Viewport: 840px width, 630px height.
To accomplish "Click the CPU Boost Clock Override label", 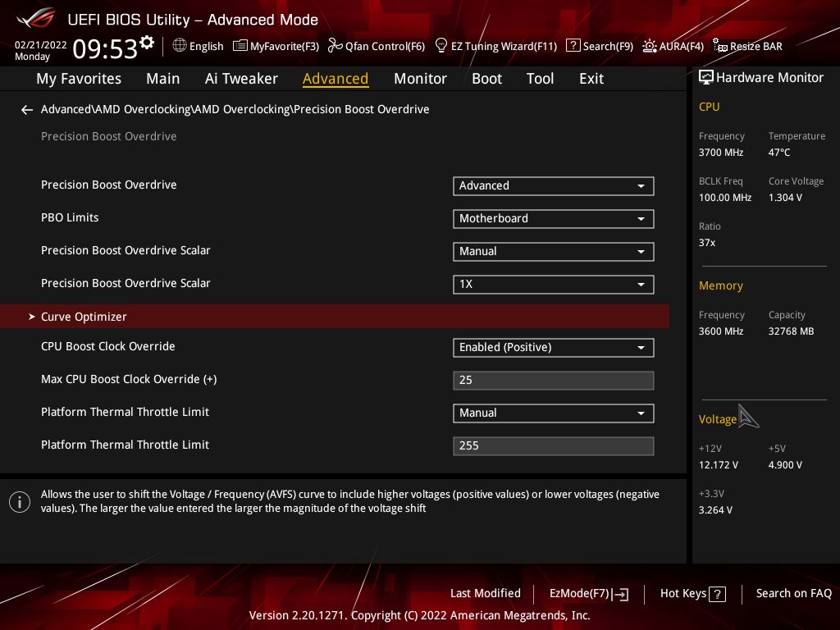I will [107, 347].
